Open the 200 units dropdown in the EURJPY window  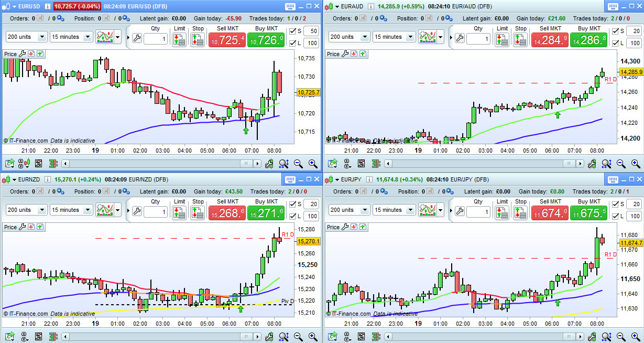click(349, 210)
